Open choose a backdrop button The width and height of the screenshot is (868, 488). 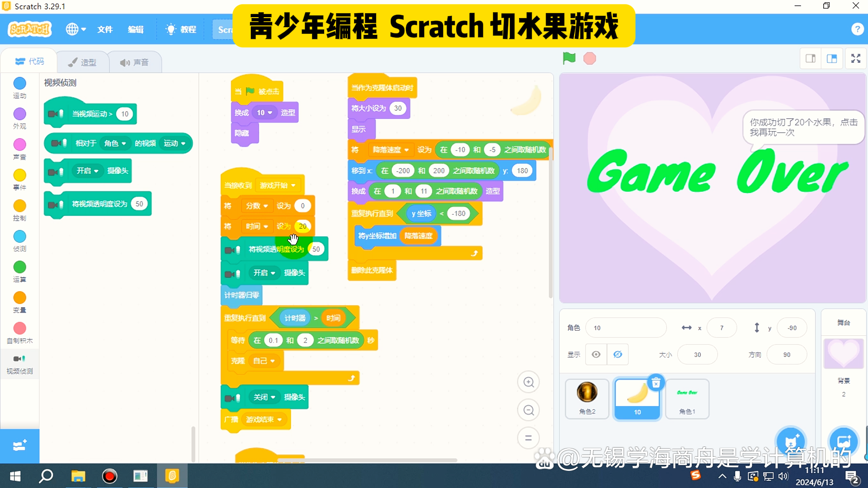tap(844, 441)
